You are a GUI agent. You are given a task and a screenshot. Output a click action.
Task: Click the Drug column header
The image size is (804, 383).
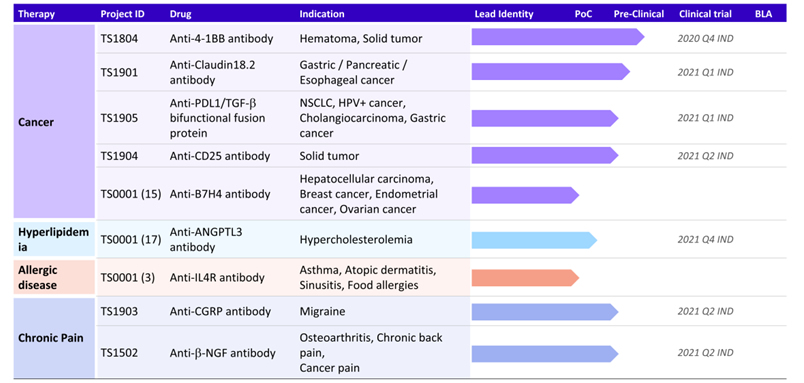(x=180, y=14)
